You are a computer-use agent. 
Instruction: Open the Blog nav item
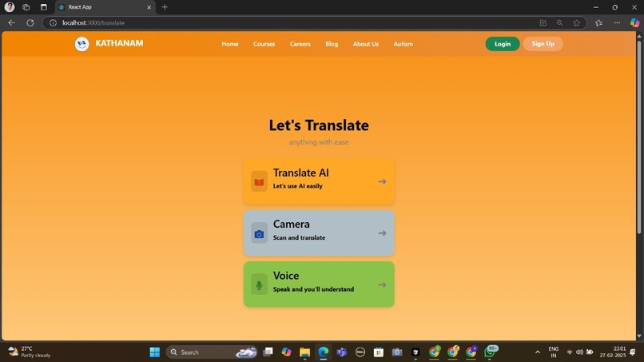coord(332,44)
